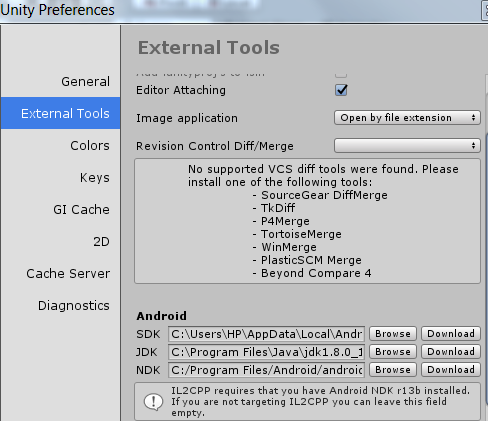Click the IL2CPP warning exclamation icon
This screenshot has height=421, width=488.
(153, 402)
